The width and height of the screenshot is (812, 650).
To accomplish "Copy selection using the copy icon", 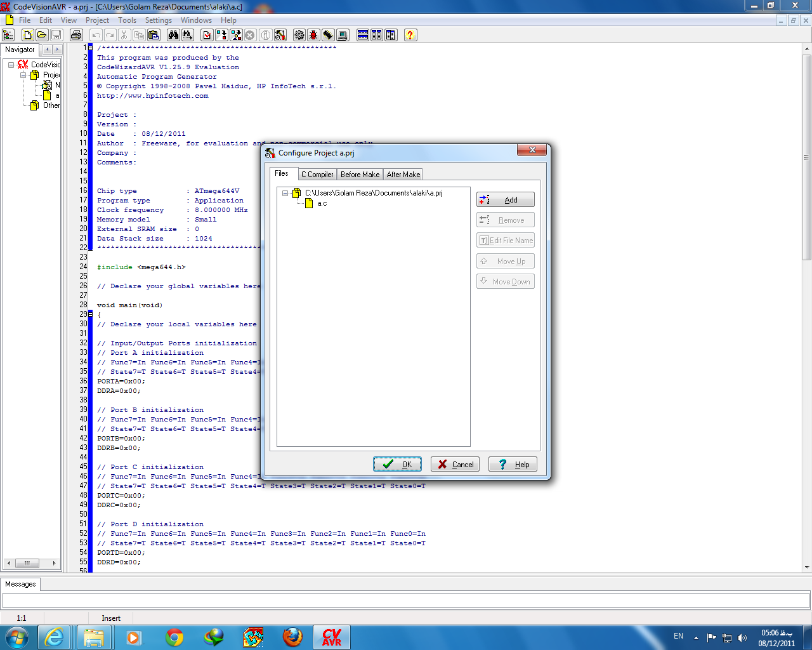I will point(138,35).
